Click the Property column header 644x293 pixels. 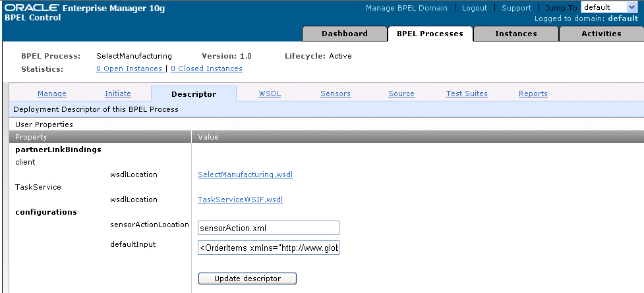click(x=31, y=137)
